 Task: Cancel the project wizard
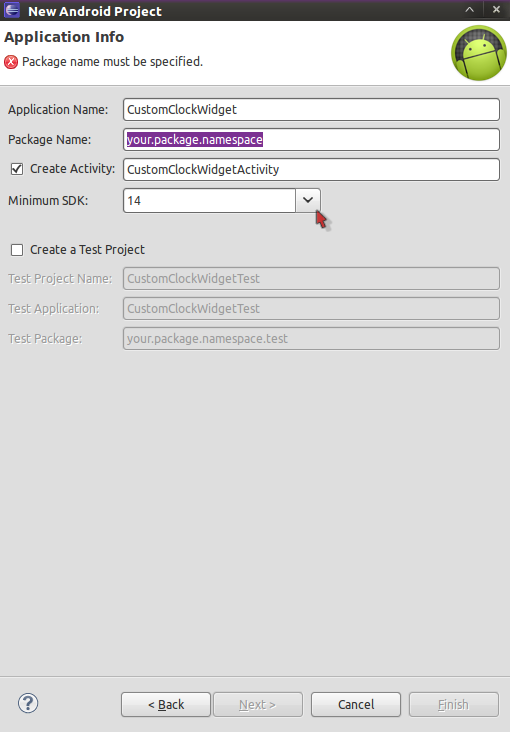pos(356,704)
